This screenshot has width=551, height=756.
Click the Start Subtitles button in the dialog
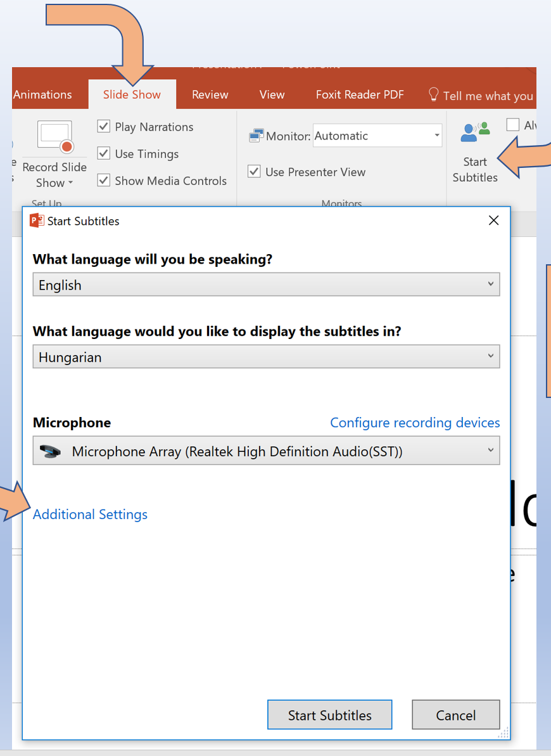[329, 714]
